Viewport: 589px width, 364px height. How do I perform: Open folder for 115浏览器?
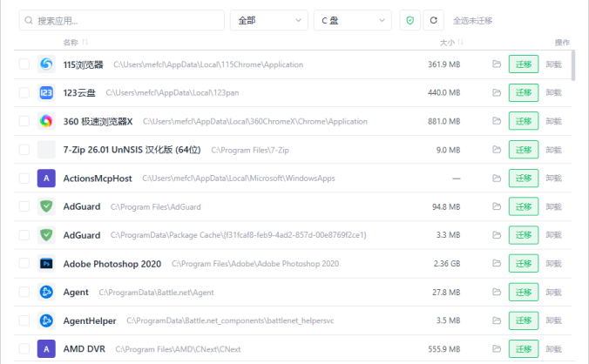[497, 64]
